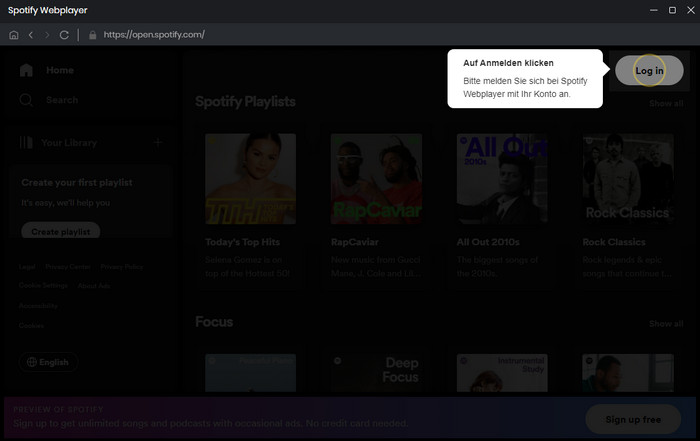
Task: Click the Log in button
Action: pos(649,71)
